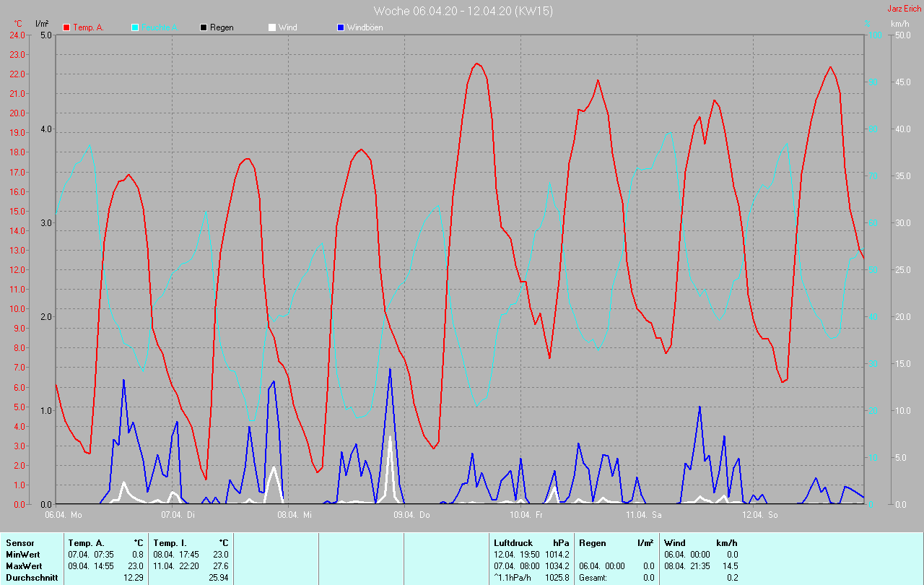Click the 11.04. 22:20 indoor max timestamp
Screen dimensions: 924x585
click(x=175, y=566)
